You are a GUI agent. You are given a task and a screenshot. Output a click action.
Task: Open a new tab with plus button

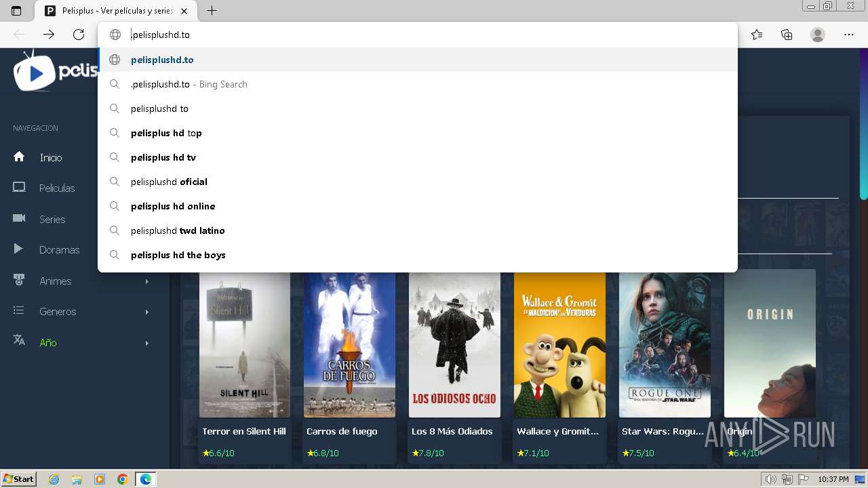(x=212, y=11)
